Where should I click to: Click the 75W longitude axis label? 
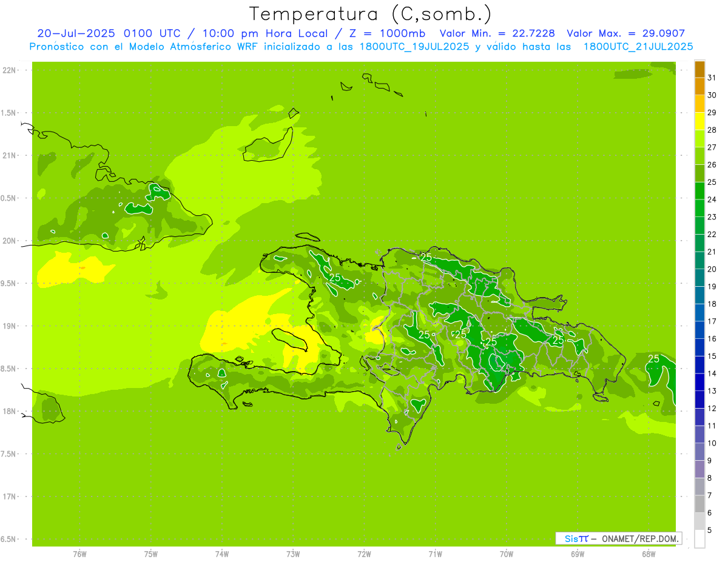[151, 554]
